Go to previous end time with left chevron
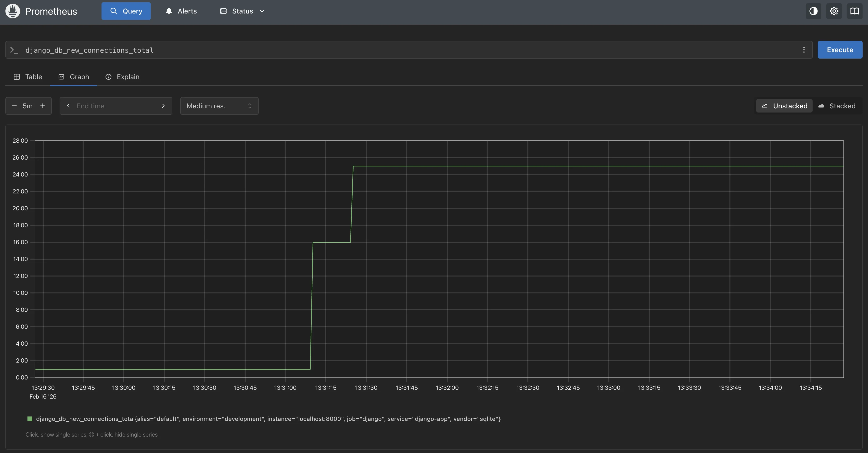The width and height of the screenshot is (868, 453). (x=68, y=106)
